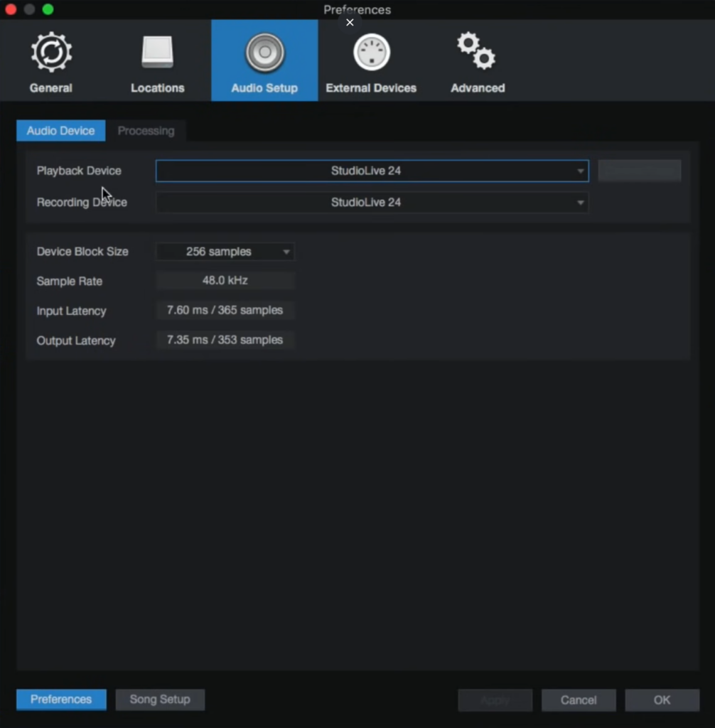Click the red close window button

point(11,9)
